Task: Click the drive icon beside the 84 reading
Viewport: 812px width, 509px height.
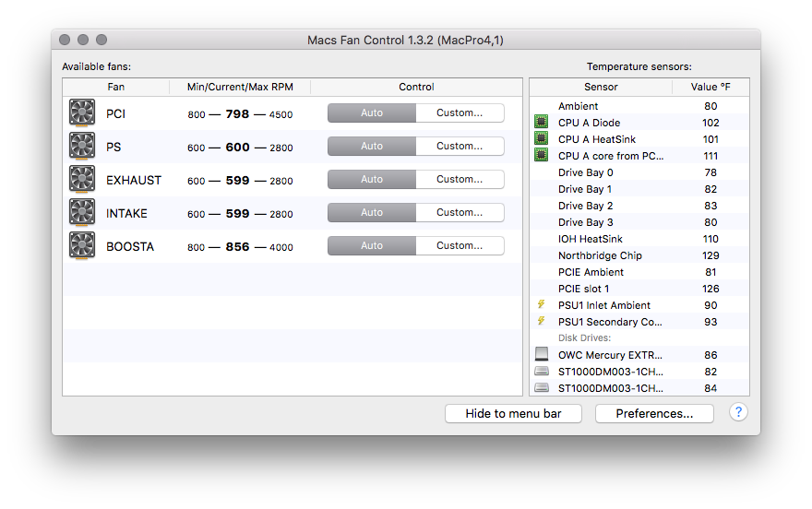Action: pyautogui.click(x=541, y=387)
